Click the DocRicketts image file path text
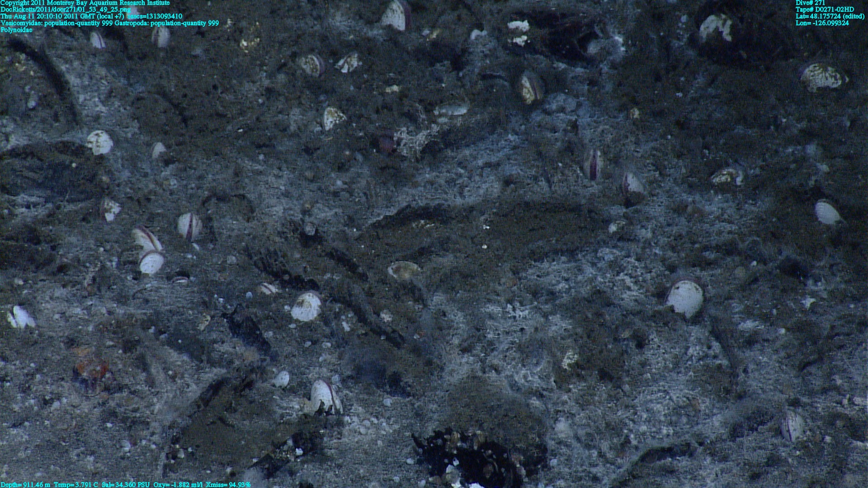The image size is (868, 488). (66, 9)
